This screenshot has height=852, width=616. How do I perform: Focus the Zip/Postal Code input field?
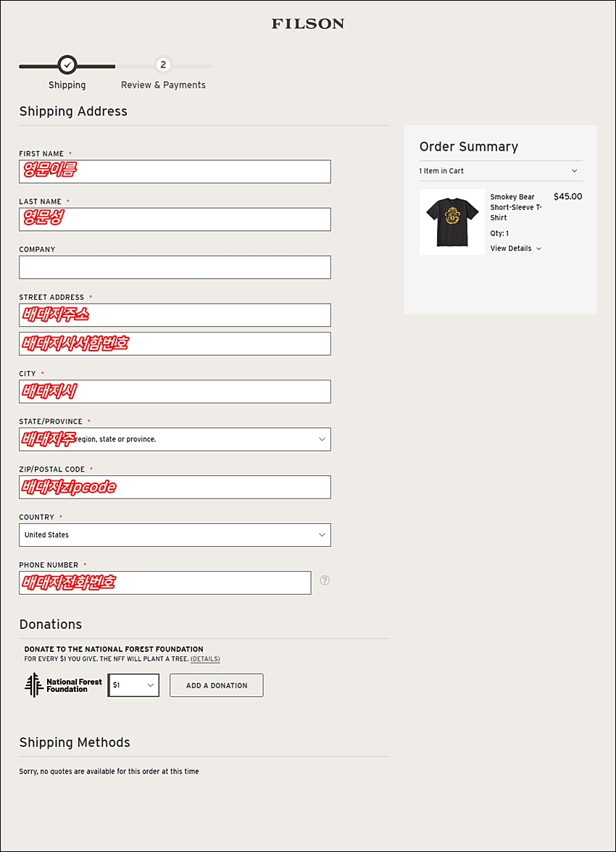pyautogui.click(x=175, y=487)
